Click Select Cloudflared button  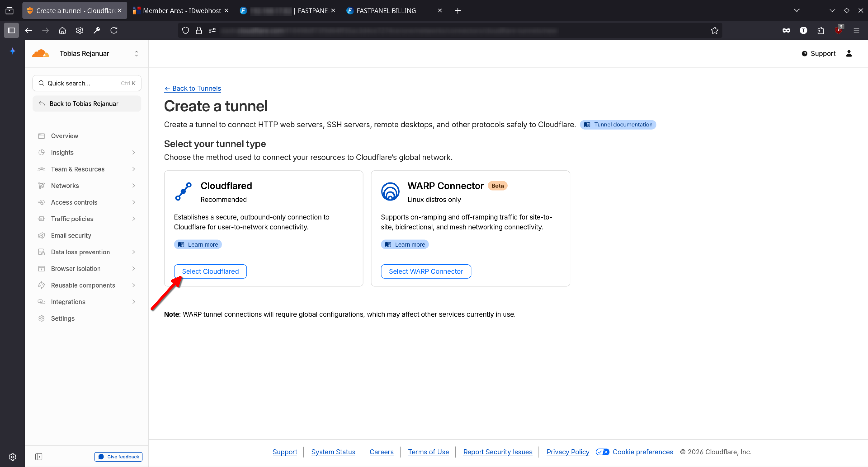(210, 271)
